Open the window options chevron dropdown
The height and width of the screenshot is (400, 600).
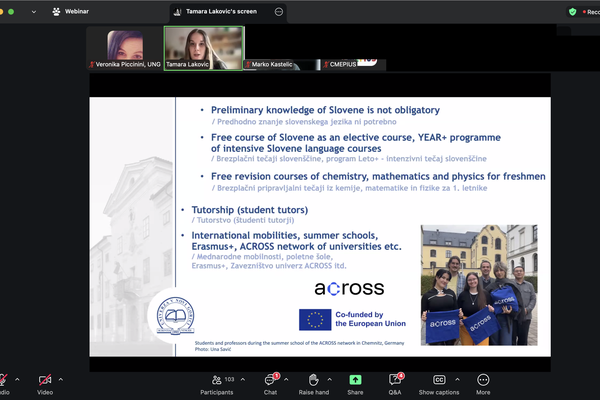coord(34,12)
